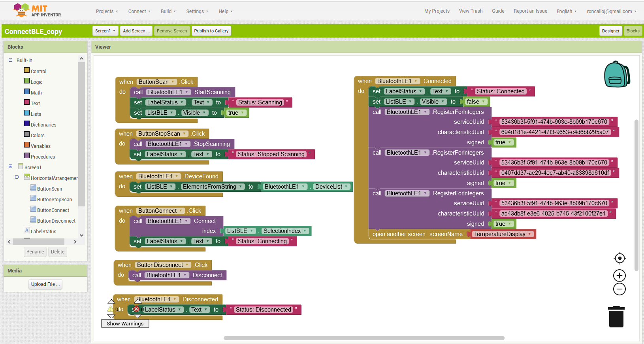
Task: Open the Screen1 screen selector dropdown
Action: pos(105,31)
